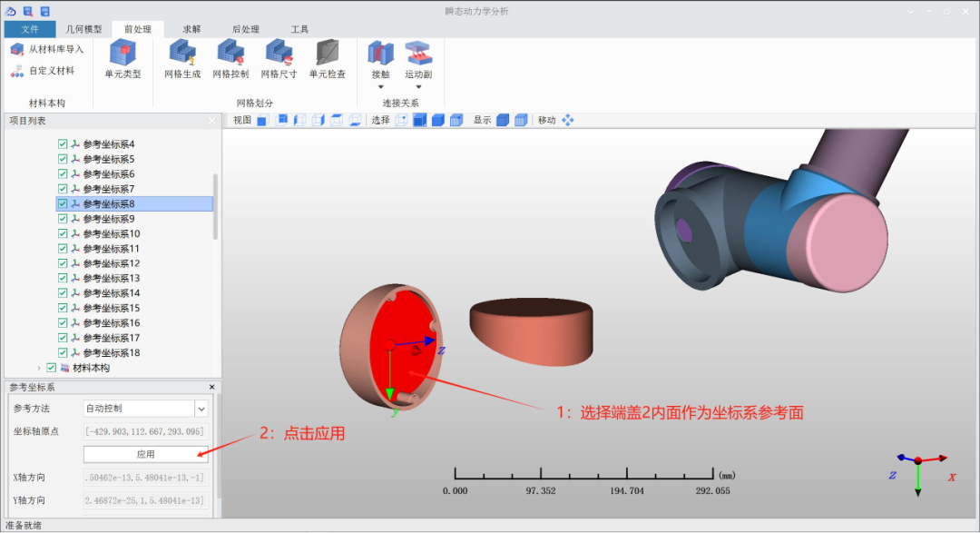Switch to the 前处理 tab
The height and width of the screenshot is (533, 980).
[x=138, y=29]
